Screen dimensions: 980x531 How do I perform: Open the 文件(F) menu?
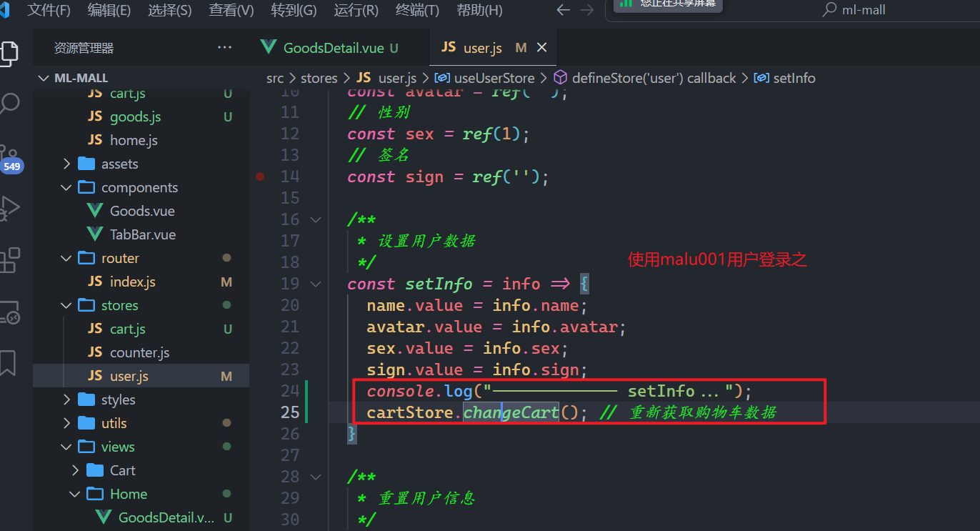coord(49,10)
